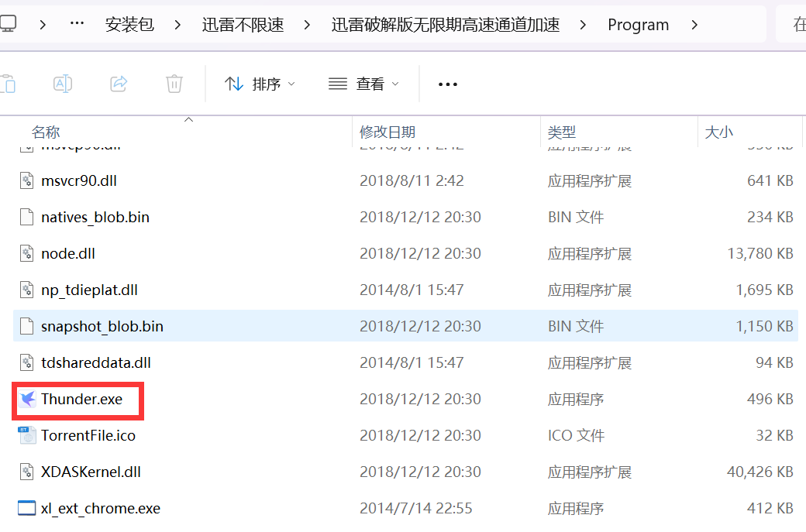Click the TorrentFile.ico file icon

click(x=26, y=435)
